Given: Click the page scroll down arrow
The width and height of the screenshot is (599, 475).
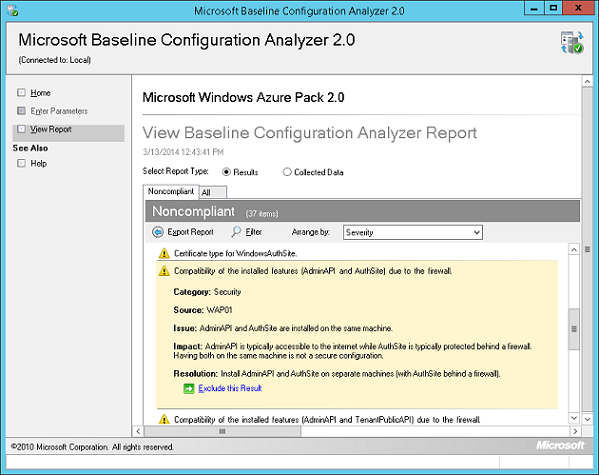Looking at the screenshot, I should pos(587,419).
